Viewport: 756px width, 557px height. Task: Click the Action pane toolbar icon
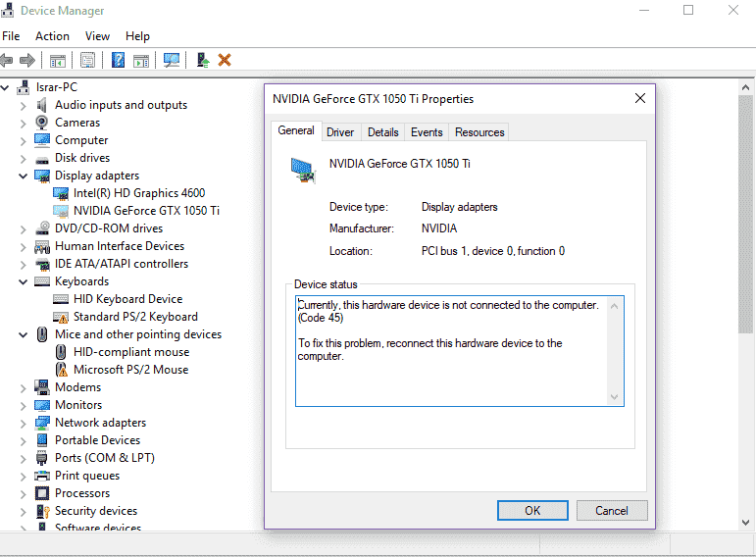coord(141,61)
